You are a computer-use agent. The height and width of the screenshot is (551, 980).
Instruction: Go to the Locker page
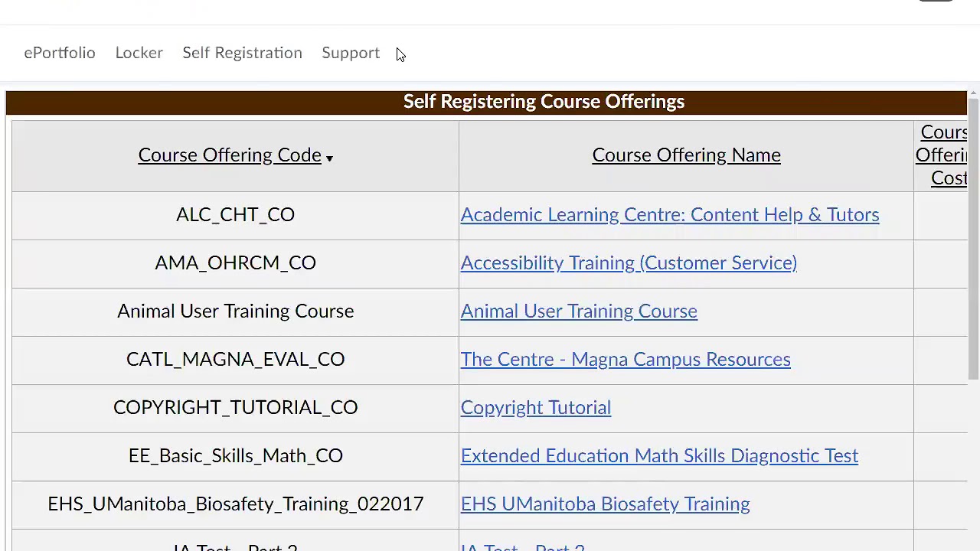[139, 53]
